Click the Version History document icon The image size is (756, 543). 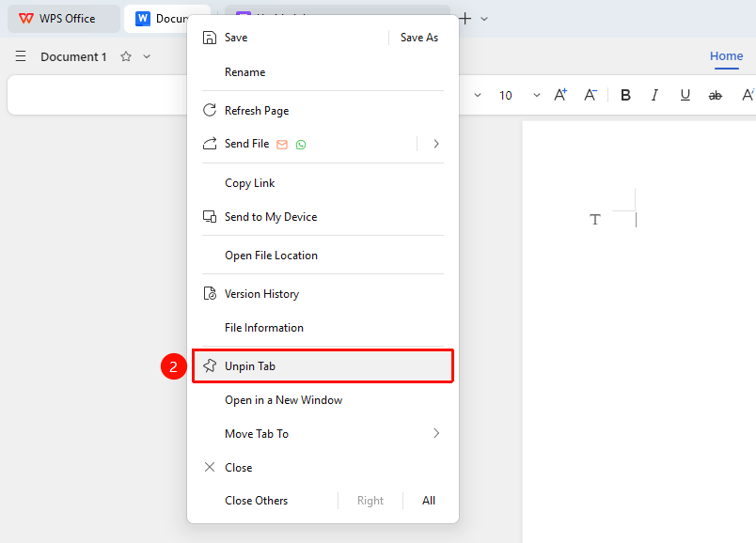click(210, 293)
